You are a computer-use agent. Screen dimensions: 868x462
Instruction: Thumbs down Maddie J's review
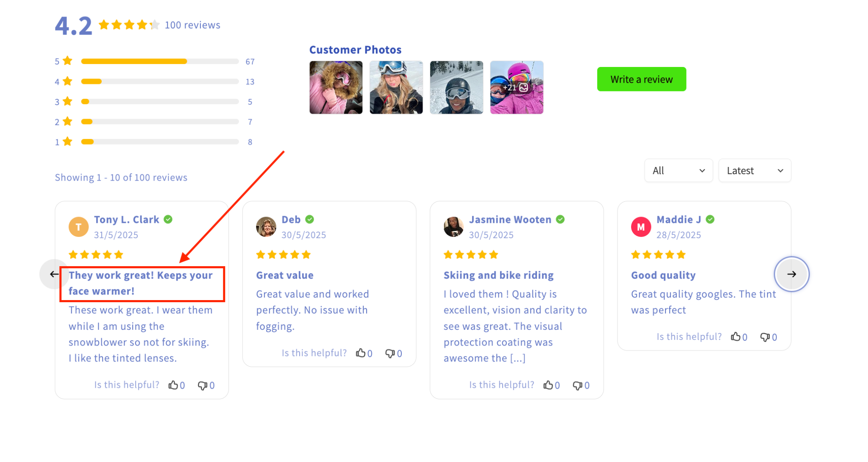click(x=765, y=337)
